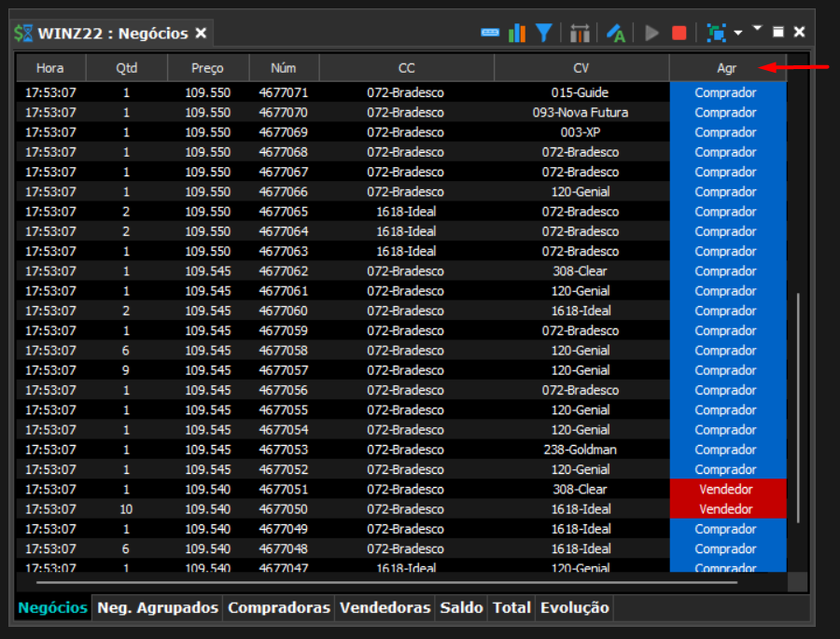Switch to the Vendedoras tab
Screen dimensions: 840x639
(x=385, y=608)
